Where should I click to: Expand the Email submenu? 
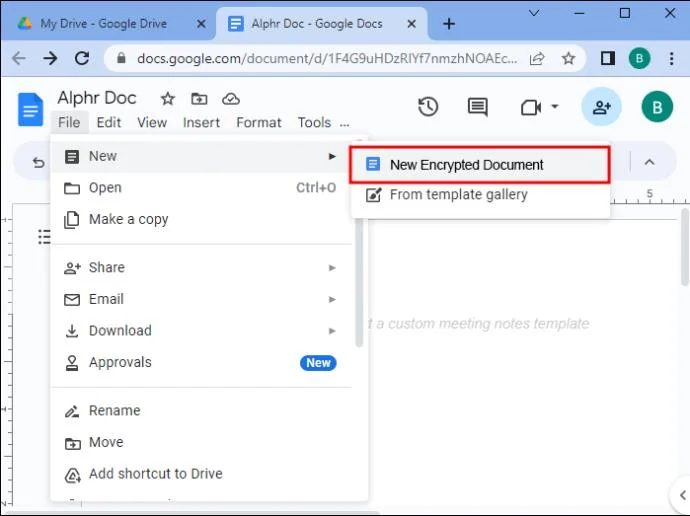202,299
